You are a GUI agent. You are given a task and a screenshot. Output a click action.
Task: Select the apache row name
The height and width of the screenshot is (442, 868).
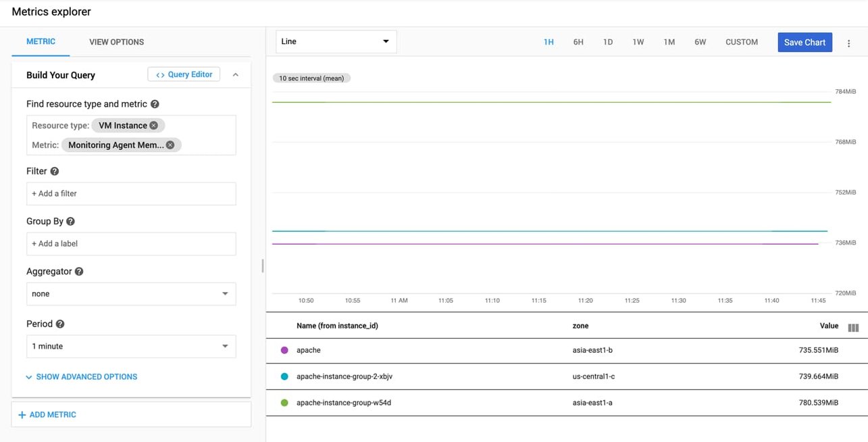tap(309, 350)
